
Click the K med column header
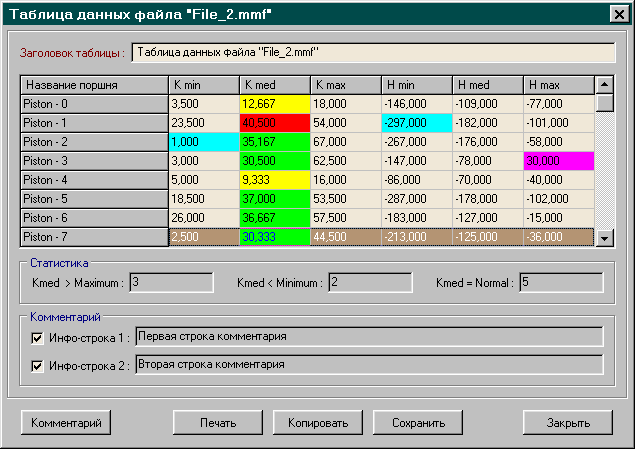(273, 85)
